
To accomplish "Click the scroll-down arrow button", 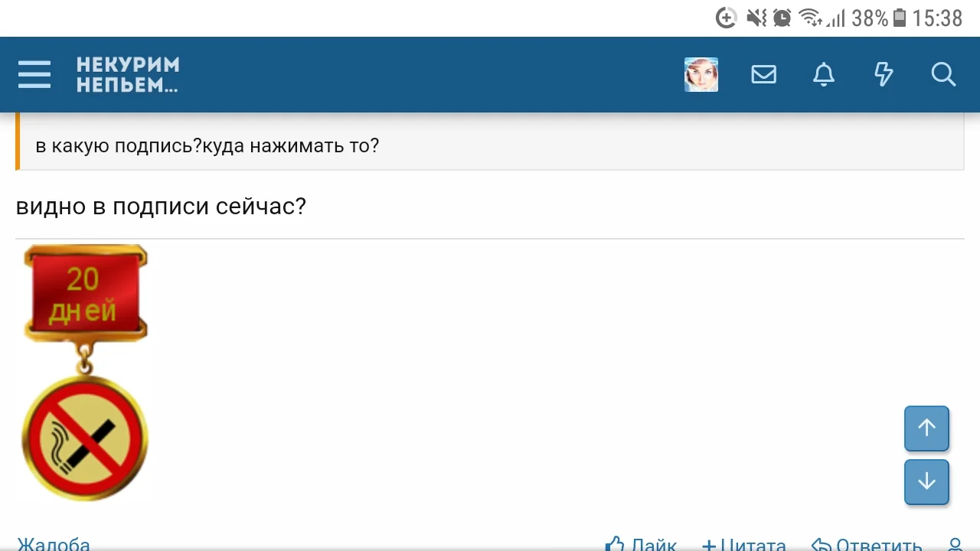I will click(x=926, y=482).
